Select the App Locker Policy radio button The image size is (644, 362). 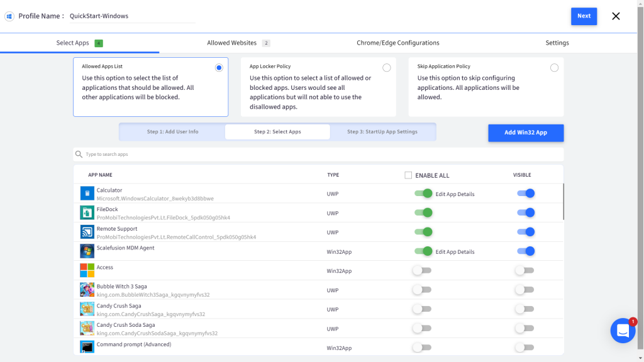tap(387, 68)
